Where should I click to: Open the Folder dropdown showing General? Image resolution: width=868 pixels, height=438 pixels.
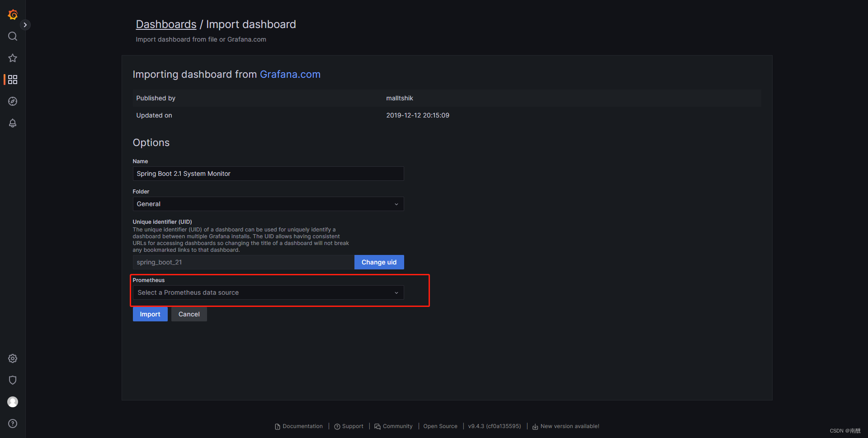point(268,204)
